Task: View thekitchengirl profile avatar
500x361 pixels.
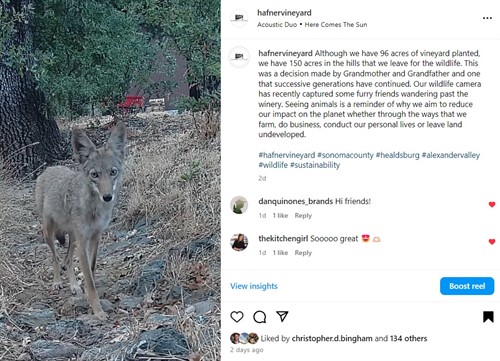Action: coord(239,242)
